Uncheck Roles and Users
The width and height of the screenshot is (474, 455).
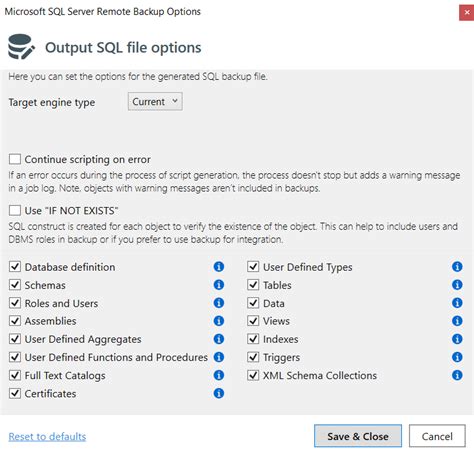click(15, 303)
